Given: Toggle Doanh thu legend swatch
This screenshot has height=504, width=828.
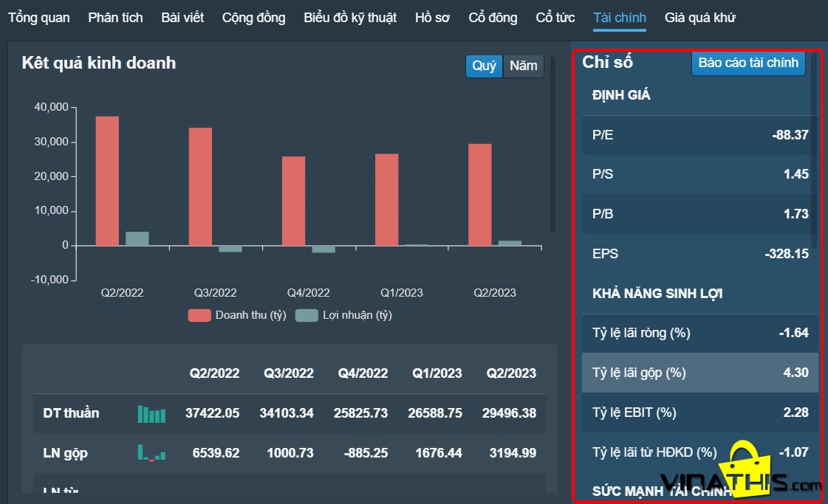Looking at the screenshot, I should (x=199, y=316).
